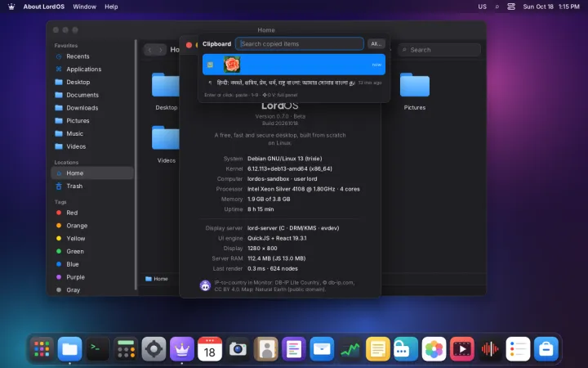Click the crown logo in the menu bar

(x=11, y=7)
